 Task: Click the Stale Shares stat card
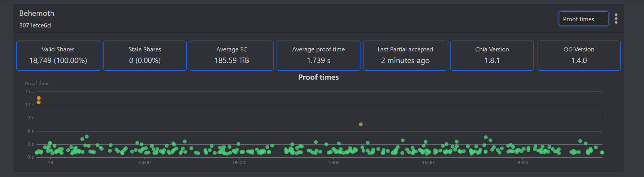pyautogui.click(x=145, y=56)
